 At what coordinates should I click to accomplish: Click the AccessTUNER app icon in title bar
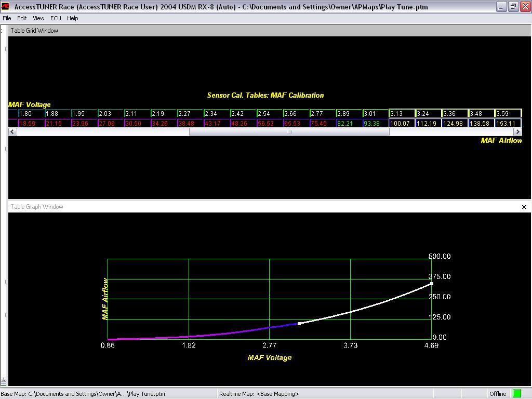(x=5, y=6)
